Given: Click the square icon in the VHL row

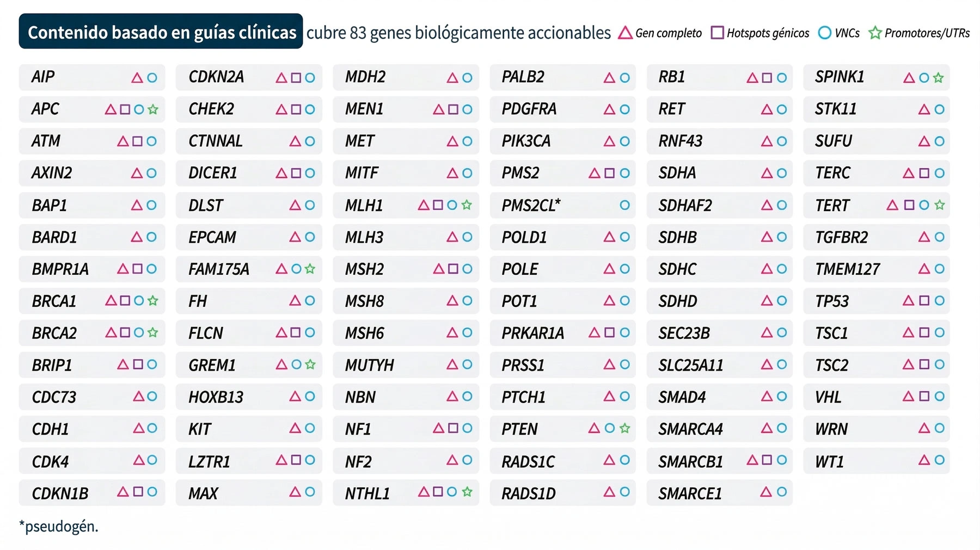Looking at the screenshot, I should click(x=924, y=397).
